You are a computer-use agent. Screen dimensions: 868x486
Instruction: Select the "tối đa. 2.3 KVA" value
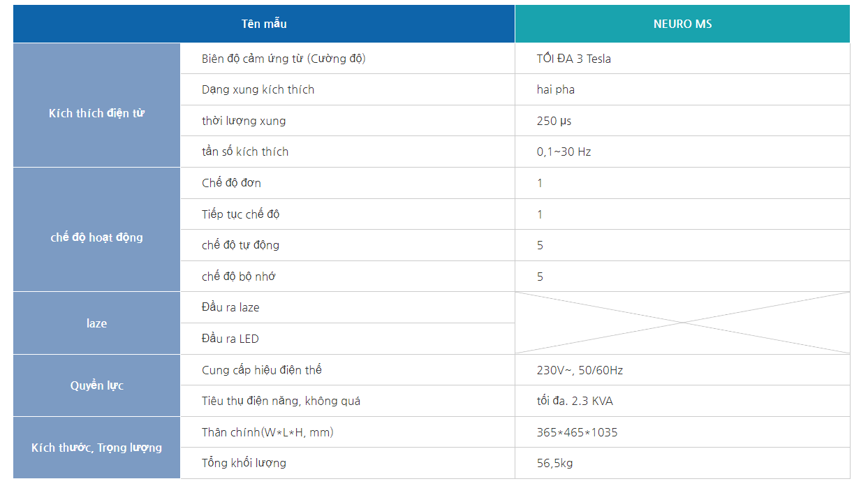[575, 401]
